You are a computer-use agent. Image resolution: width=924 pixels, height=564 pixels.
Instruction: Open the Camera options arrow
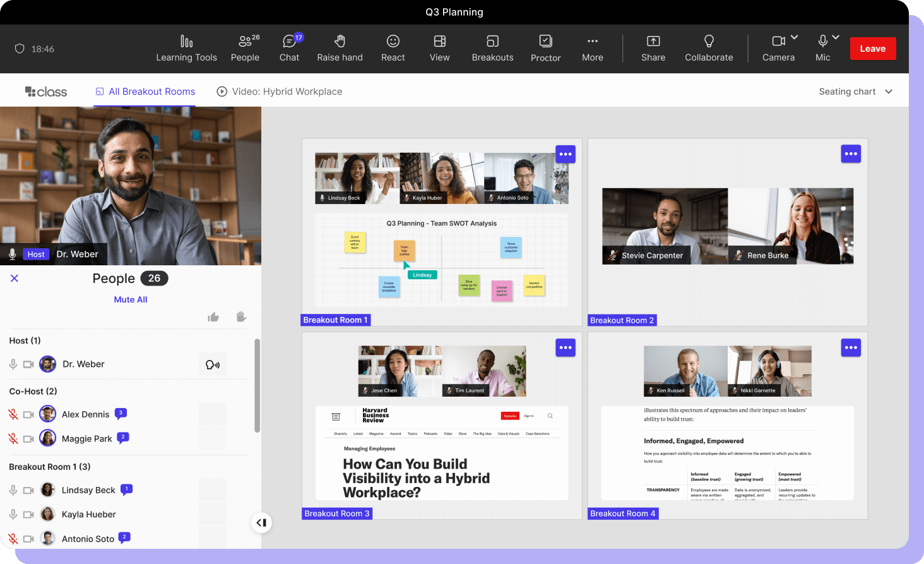click(795, 37)
